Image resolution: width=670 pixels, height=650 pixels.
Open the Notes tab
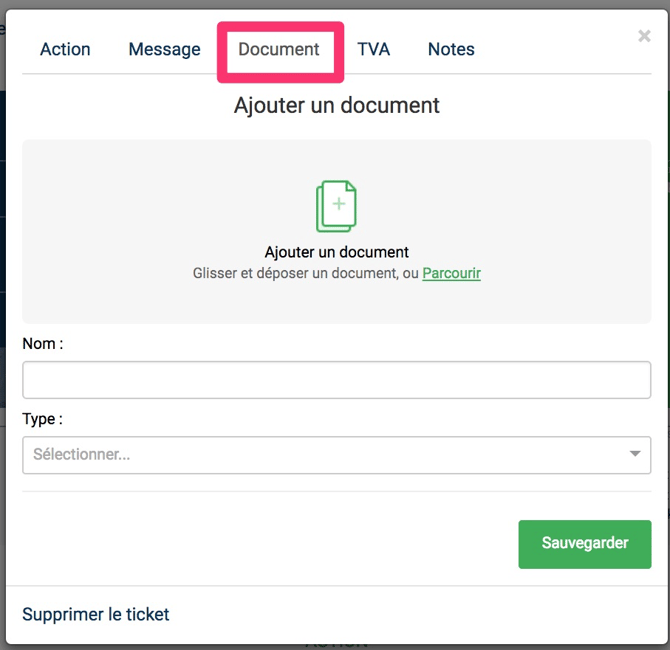coord(451,49)
